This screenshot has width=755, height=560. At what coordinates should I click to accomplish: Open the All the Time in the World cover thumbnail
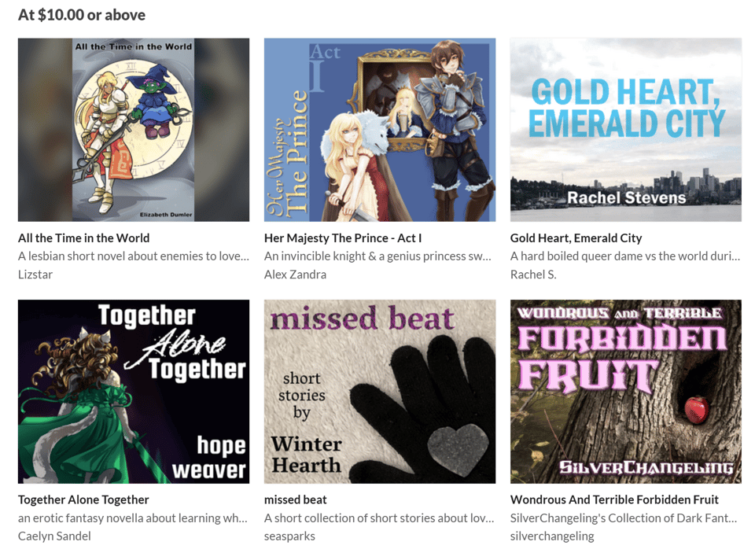click(134, 130)
